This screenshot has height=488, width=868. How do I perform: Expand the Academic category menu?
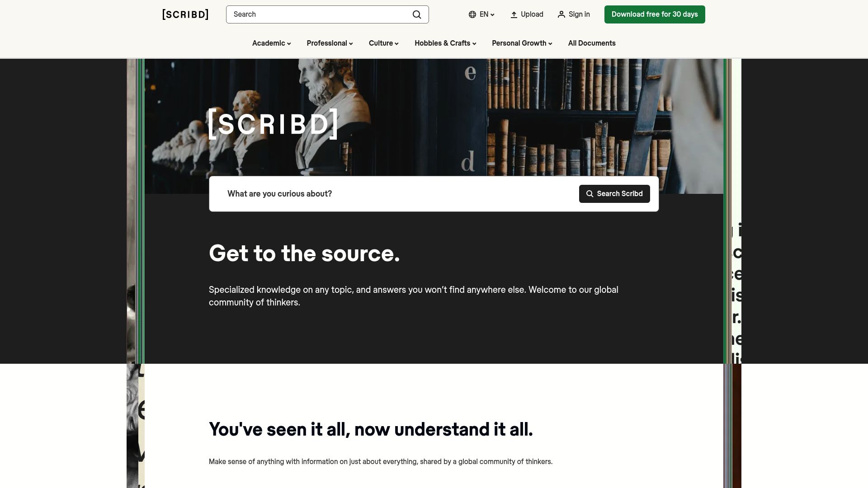tap(271, 43)
